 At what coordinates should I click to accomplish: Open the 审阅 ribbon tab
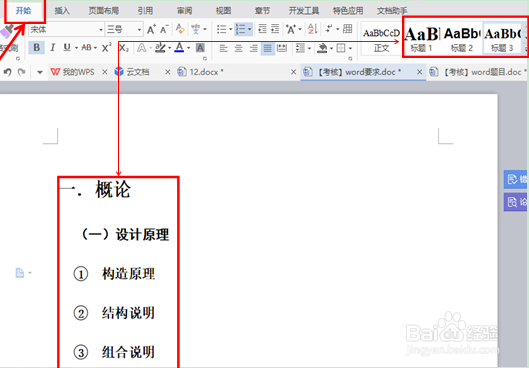[184, 11]
